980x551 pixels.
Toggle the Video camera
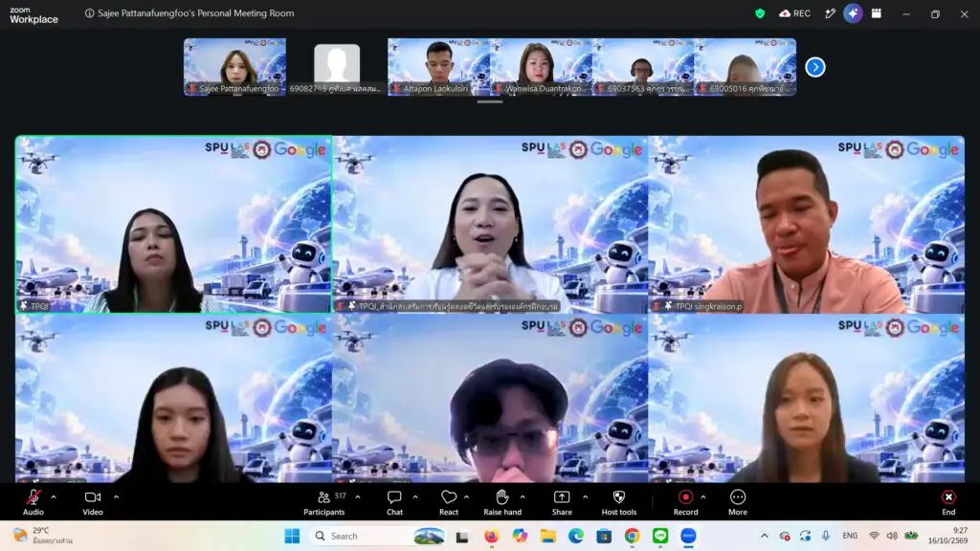tap(93, 502)
